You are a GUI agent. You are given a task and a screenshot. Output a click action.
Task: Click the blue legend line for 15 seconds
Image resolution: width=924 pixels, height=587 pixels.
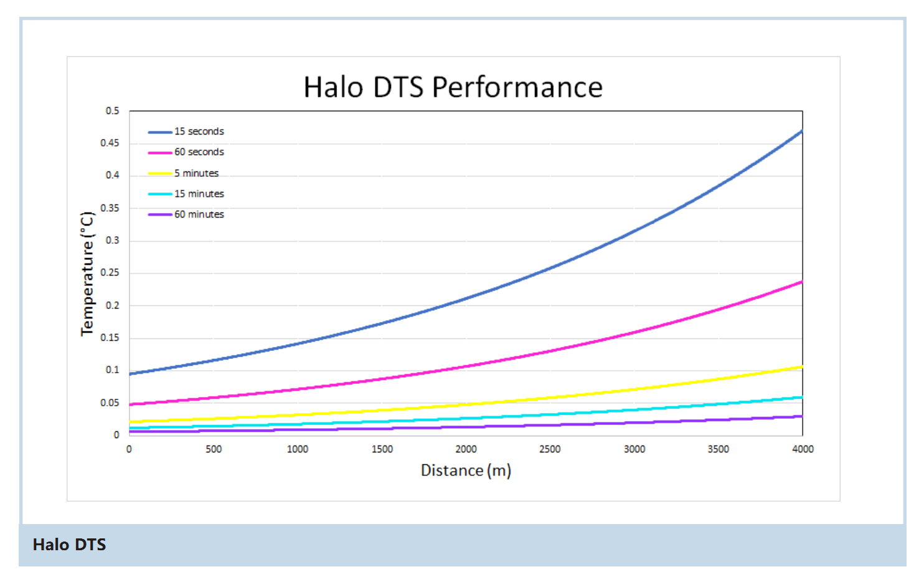point(160,132)
